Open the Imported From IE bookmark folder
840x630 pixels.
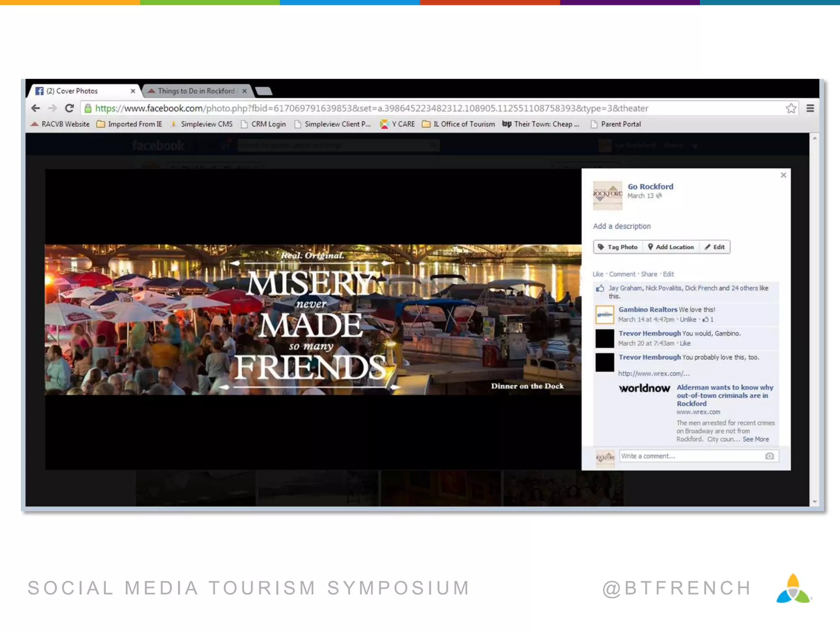129,124
